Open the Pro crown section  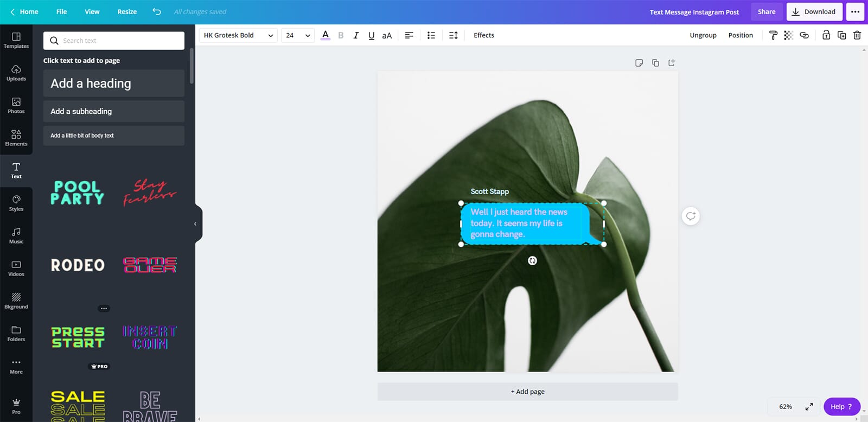(x=16, y=406)
